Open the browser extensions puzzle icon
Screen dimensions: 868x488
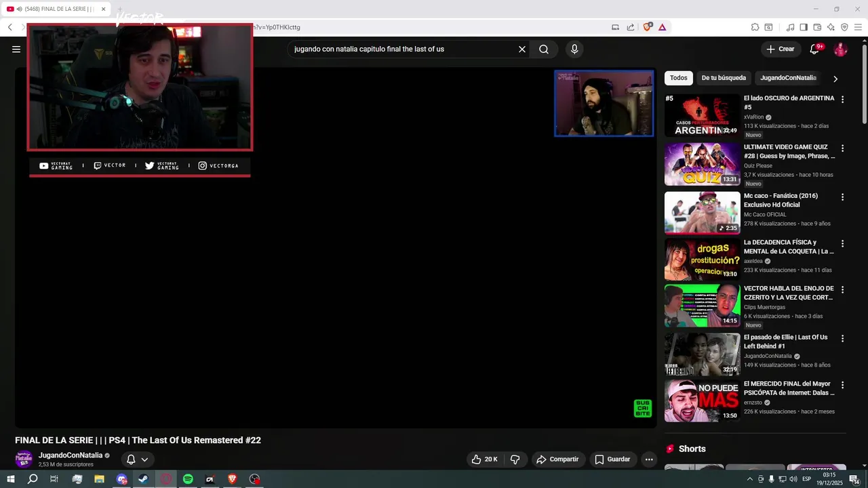(755, 27)
